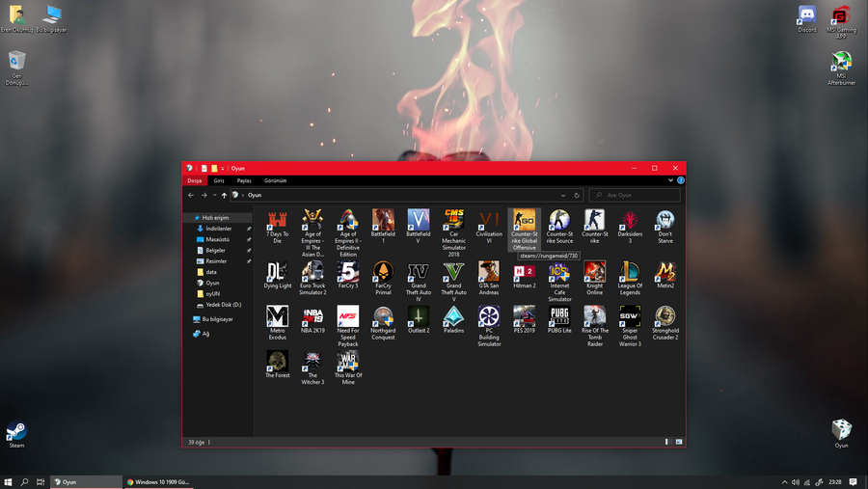Select the Don't Starve shortcut
The width and height of the screenshot is (868, 489).
pyautogui.click(x=665, y=226)
